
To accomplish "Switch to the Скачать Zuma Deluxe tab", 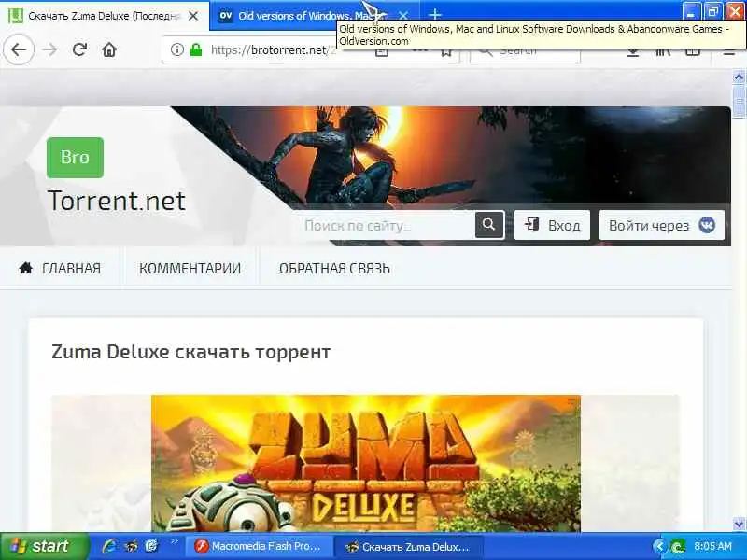I will point(105,16).
